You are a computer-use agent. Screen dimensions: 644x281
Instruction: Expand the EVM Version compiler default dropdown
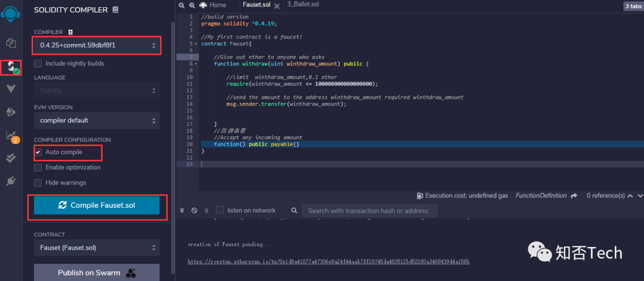[x=97, y=120]
